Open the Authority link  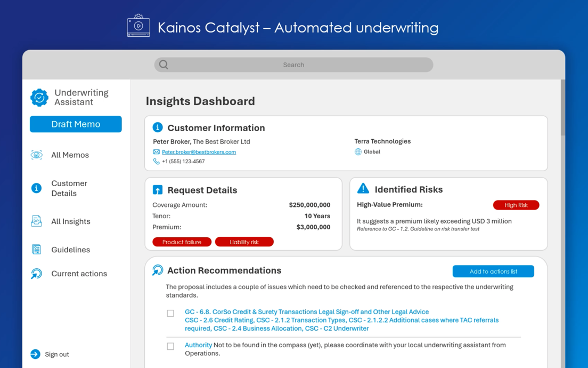pyautogui.click(x=198, y=345)
